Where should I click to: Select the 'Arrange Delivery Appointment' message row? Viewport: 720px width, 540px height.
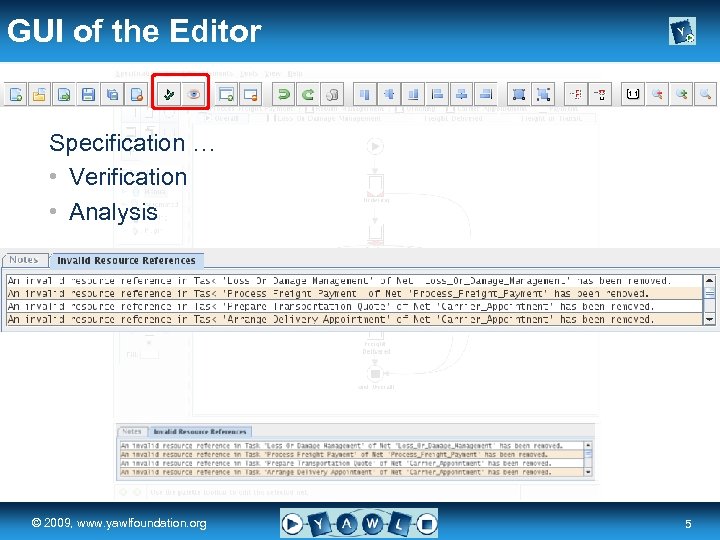pos(354,319)
